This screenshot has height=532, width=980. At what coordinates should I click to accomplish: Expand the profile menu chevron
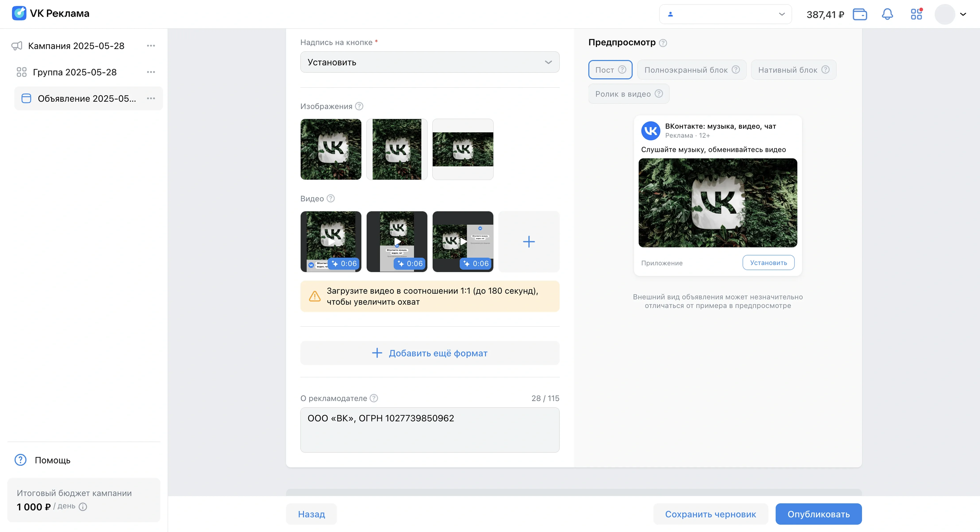coord(963,14)
